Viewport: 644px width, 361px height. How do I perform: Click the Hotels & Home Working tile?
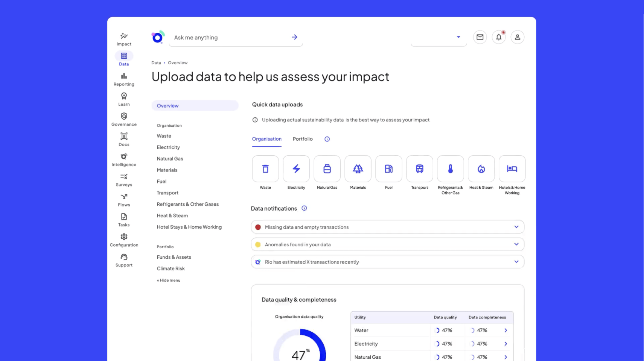tap(512, 169)
